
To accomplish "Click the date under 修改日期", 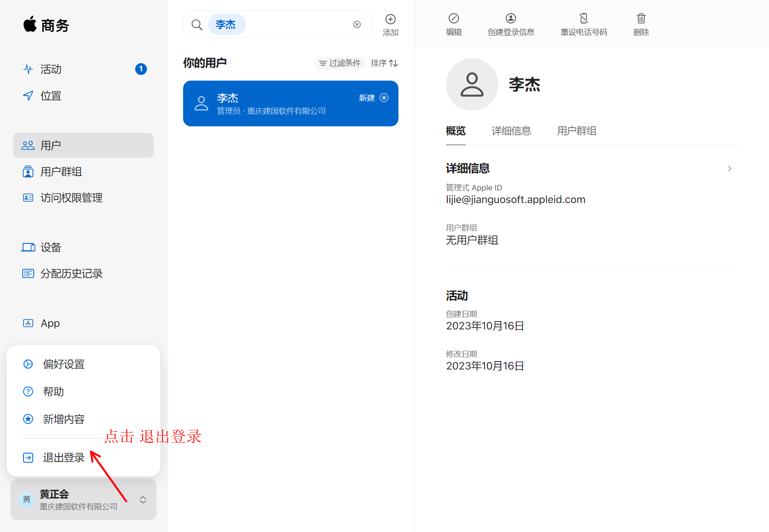I will pyautogui.click(x=485, y=366).
